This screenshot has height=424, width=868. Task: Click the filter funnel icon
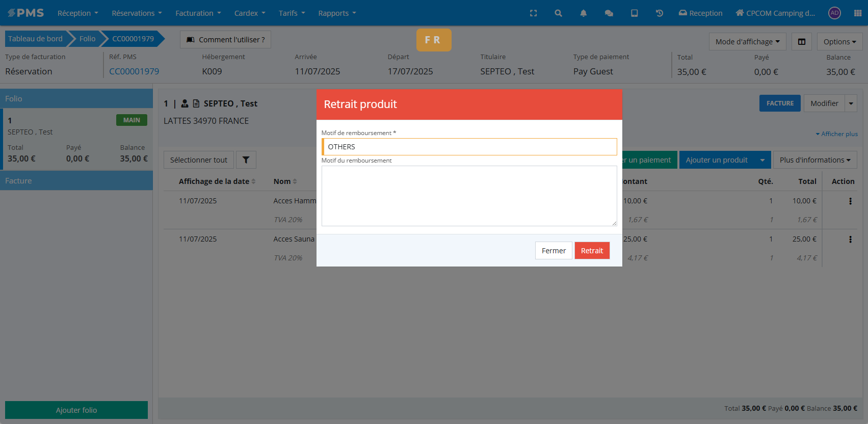pos(246,160)
